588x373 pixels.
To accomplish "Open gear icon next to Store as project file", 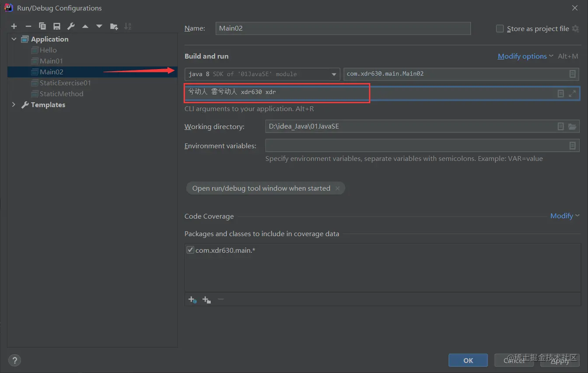I will coord(575,28).
